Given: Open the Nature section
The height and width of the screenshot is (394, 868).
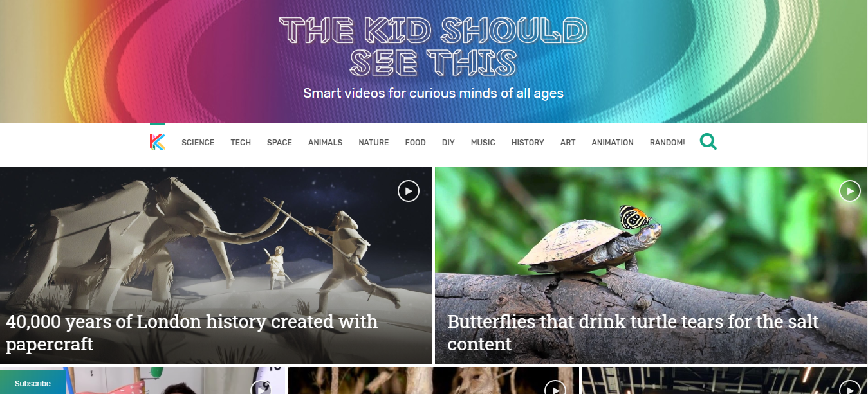Looking at the screenshot, I should click(x=374, y=143).
